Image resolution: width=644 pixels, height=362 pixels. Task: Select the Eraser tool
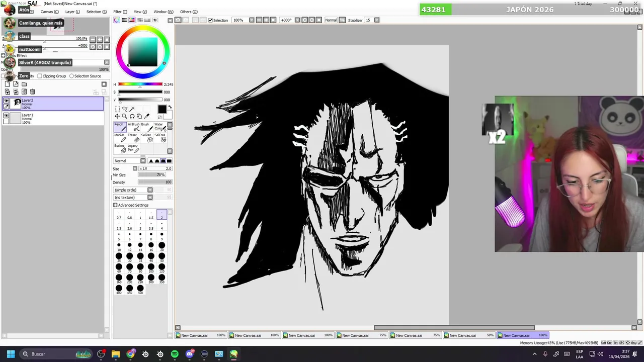point(133,138)
